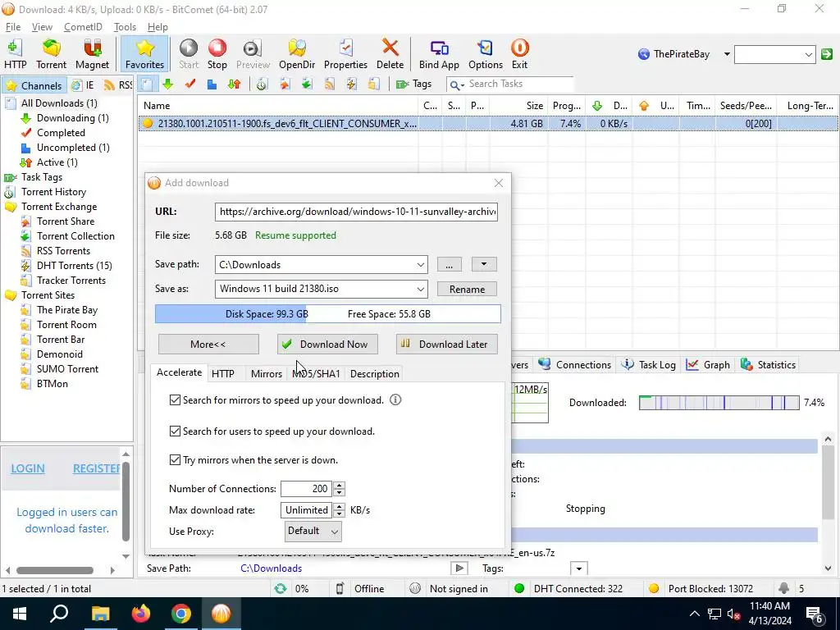Click the browse (...) button
840x630 pixels.
point(449,264)
